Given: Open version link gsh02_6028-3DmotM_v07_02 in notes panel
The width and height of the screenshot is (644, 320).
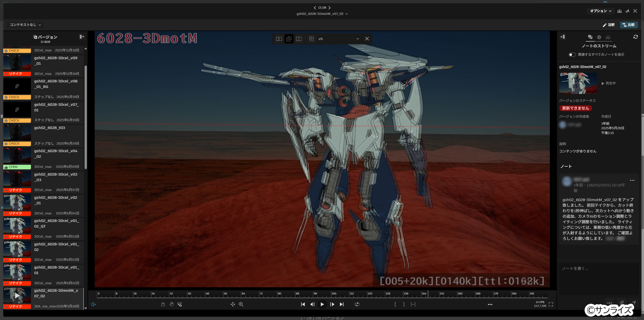Looking at the screenshot, I should coord(583,67).
